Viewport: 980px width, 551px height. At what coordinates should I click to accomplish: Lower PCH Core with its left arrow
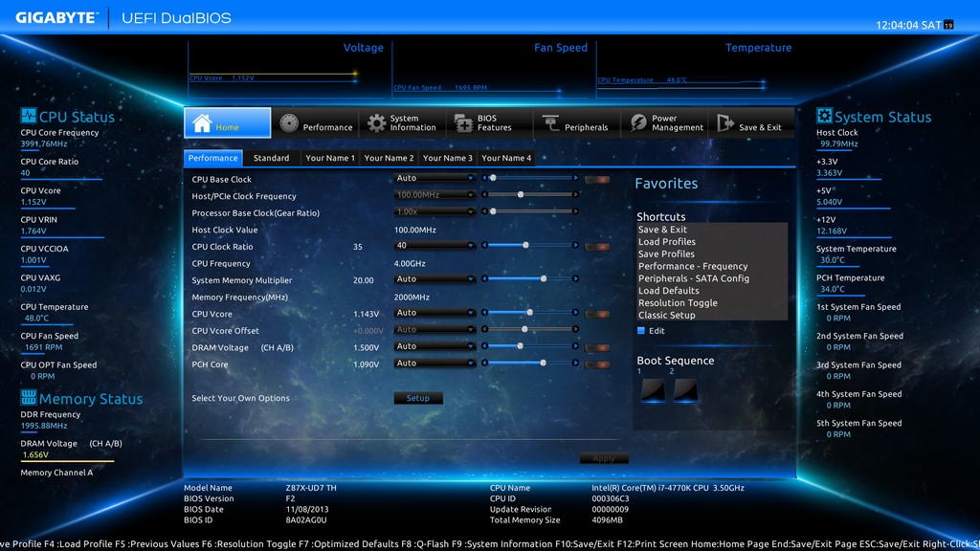(484, 363)
